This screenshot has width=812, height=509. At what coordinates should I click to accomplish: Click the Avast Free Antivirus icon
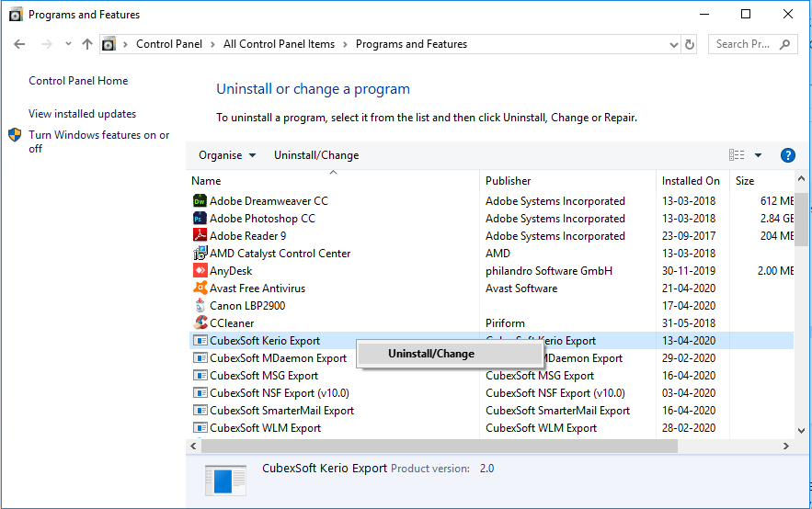click(200, 288)
